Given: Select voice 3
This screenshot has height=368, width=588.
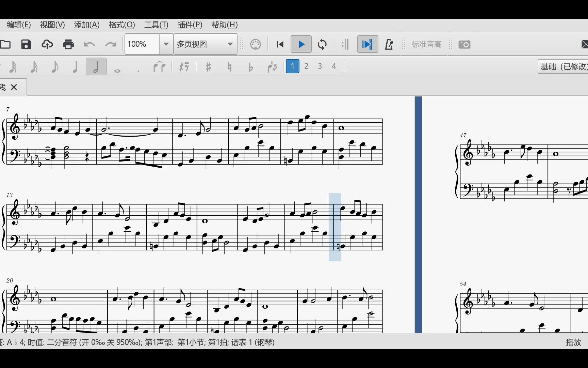Looking at the screenshot, I should tap(320, 66).
